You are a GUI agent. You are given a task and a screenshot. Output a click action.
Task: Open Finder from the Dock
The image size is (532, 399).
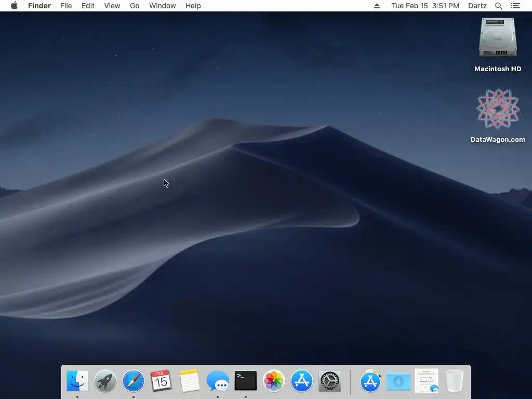click(x=77, y=381)
